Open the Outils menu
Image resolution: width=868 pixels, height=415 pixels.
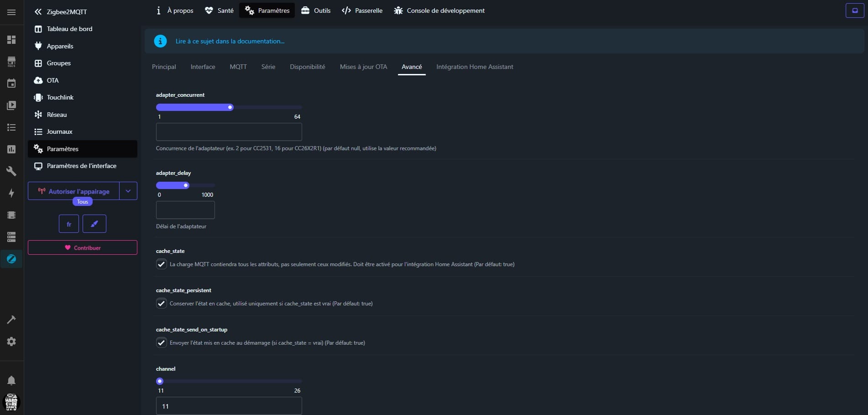pos(316,11)
